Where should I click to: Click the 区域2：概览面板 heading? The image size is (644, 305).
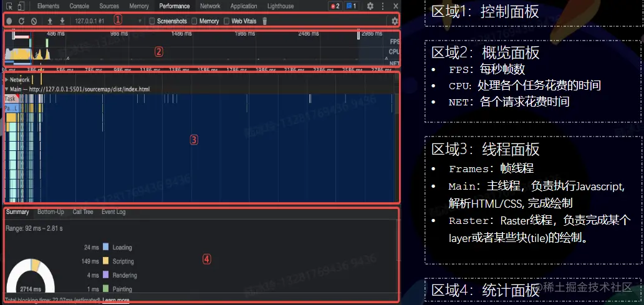coord(486,52)
